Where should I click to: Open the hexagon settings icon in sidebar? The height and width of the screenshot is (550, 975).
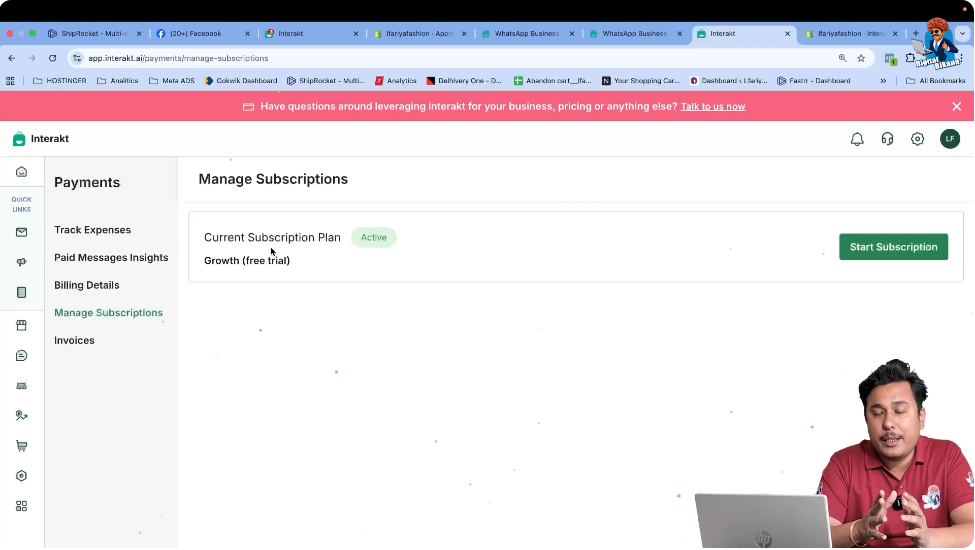[x=22, y=476]
